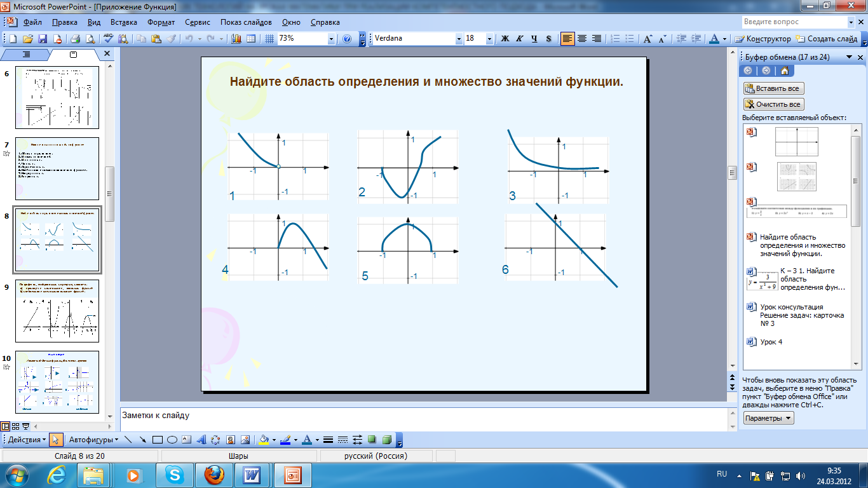Image resolution: width=868 pixels, height=488 pixels.
Task: Open PowerPoint Help question mark icon
Action: (x=347, y=39)
